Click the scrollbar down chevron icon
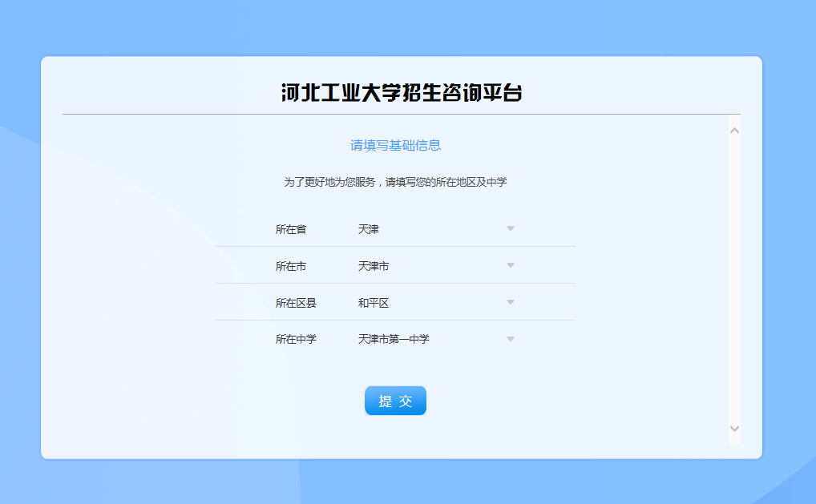Screen dimensions: 816x504 (734, 428)
